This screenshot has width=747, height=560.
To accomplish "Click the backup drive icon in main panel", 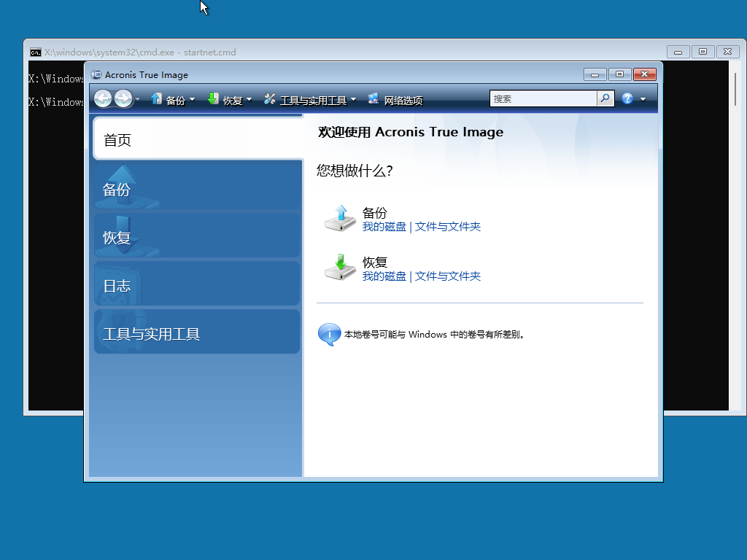I will coord(340,218).
